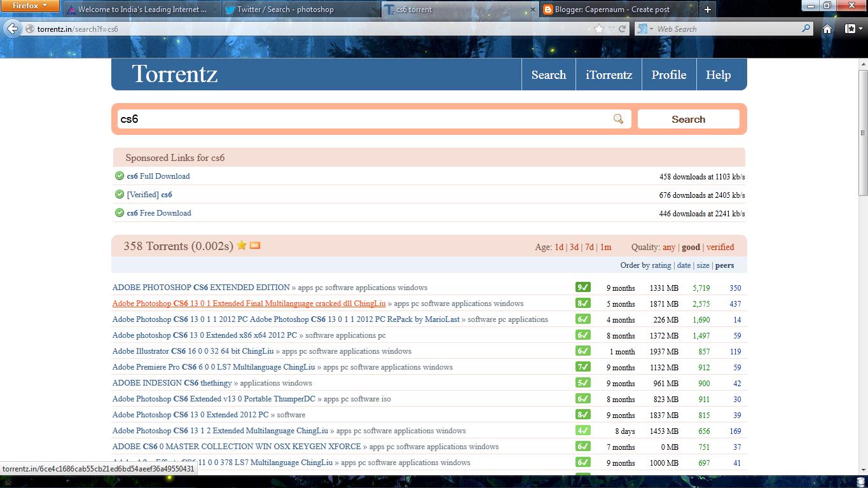This screenshot has width=868, height=488.
Task: Filter torrents by age 1m
Action: (605, 247)
